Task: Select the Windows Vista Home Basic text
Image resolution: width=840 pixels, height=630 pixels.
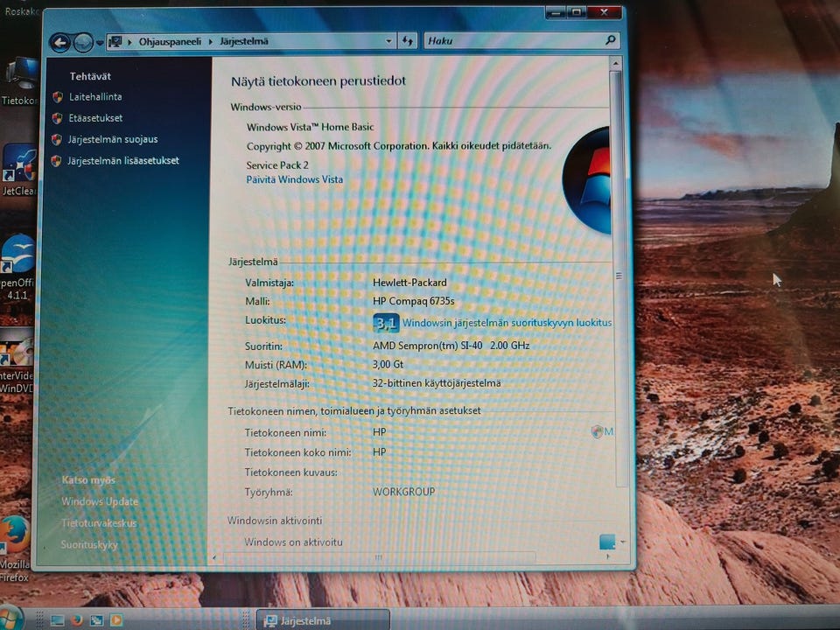Action: (310, 127)
